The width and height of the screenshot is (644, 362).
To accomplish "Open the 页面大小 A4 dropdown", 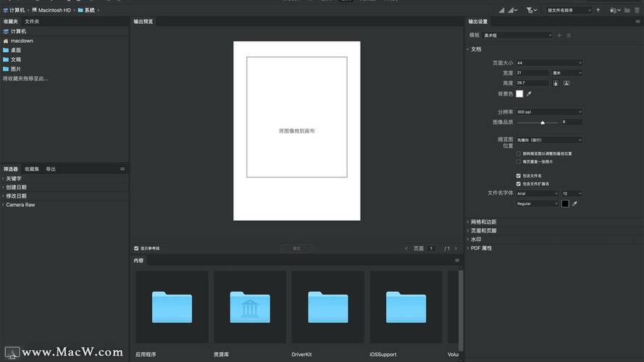I will pos(549,63).
